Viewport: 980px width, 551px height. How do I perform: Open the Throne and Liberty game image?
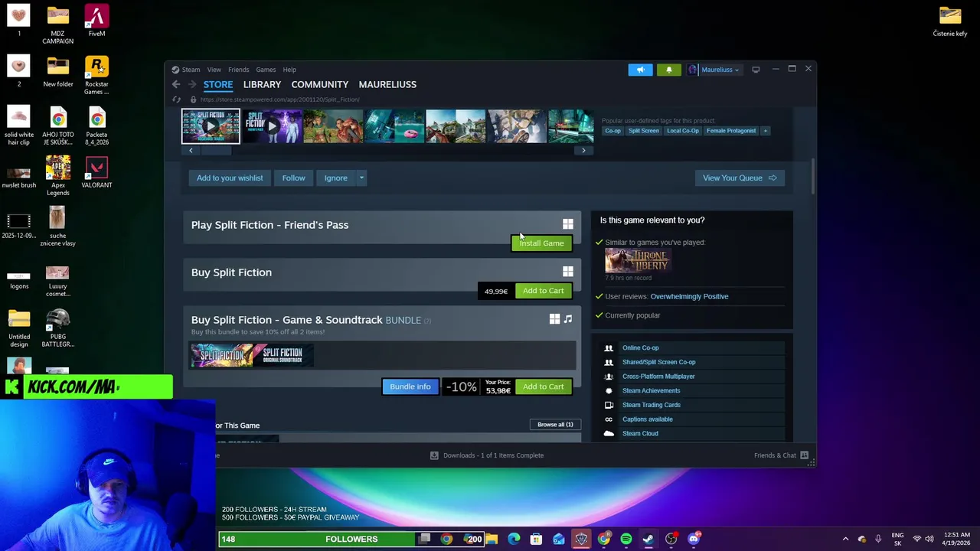tap(638, 261)
